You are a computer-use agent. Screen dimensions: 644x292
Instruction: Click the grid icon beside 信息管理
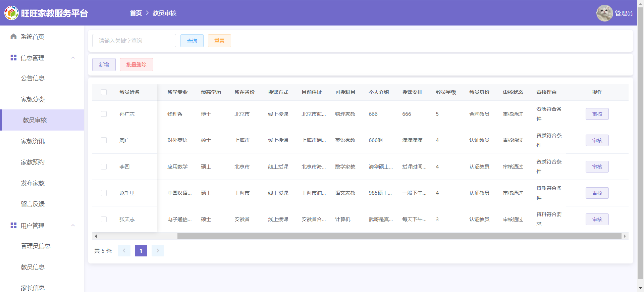coord(13,58)
